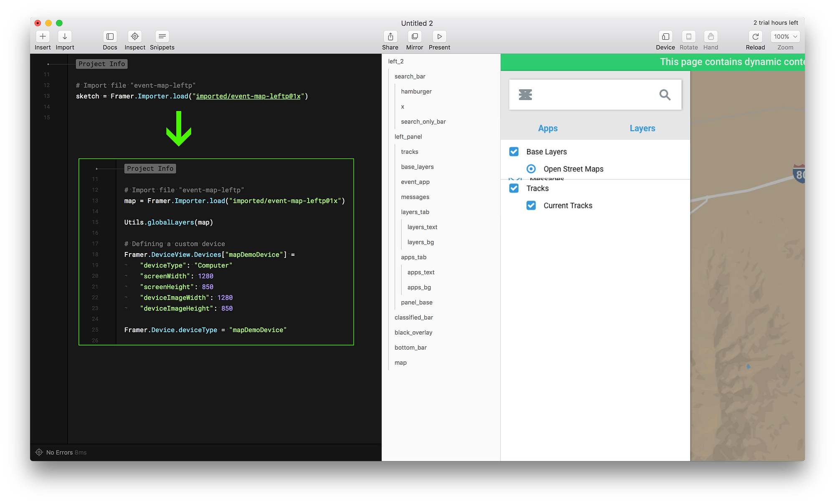Click the hamburger icon in search bar

point(525,95)
